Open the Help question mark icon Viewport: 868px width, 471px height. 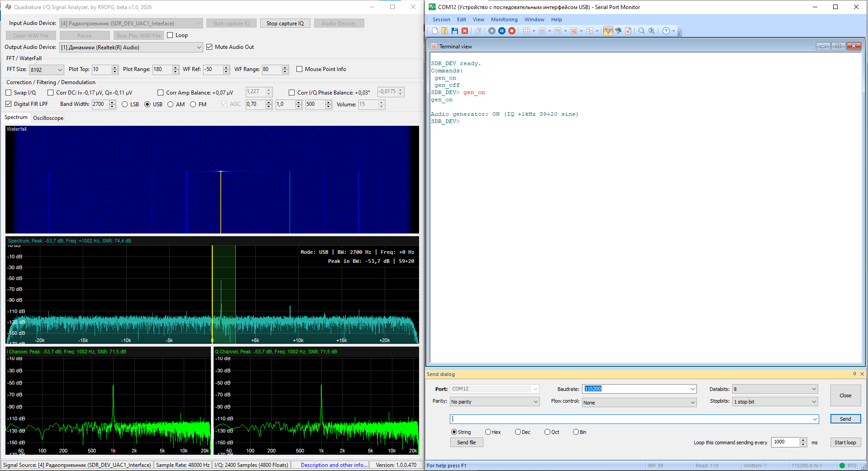[x=666, y=31]
